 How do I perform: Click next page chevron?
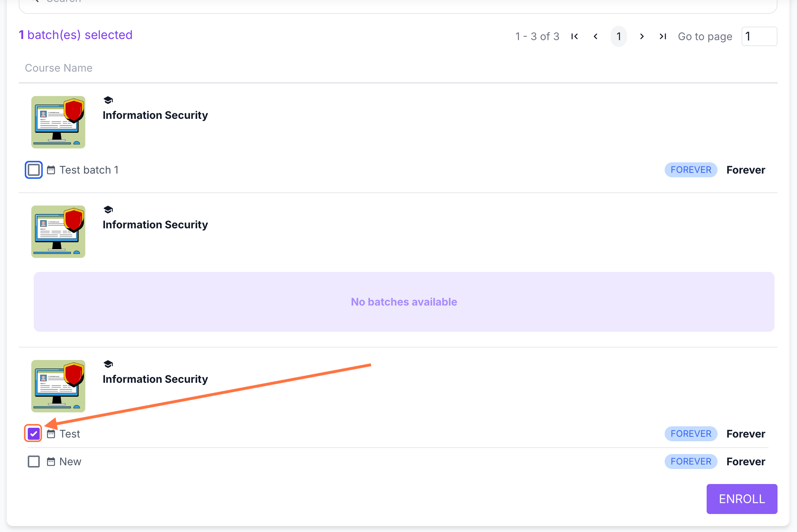(x=642, y=36)
